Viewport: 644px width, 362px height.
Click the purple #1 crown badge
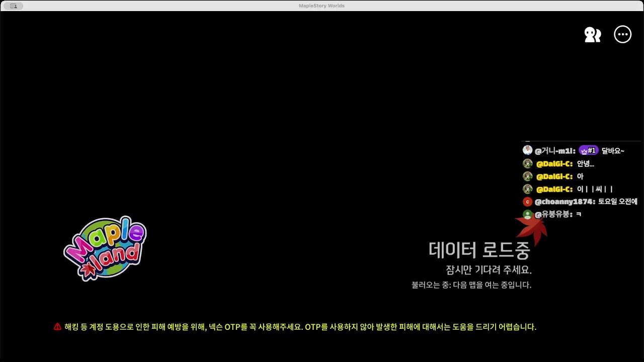coord(589,150)
